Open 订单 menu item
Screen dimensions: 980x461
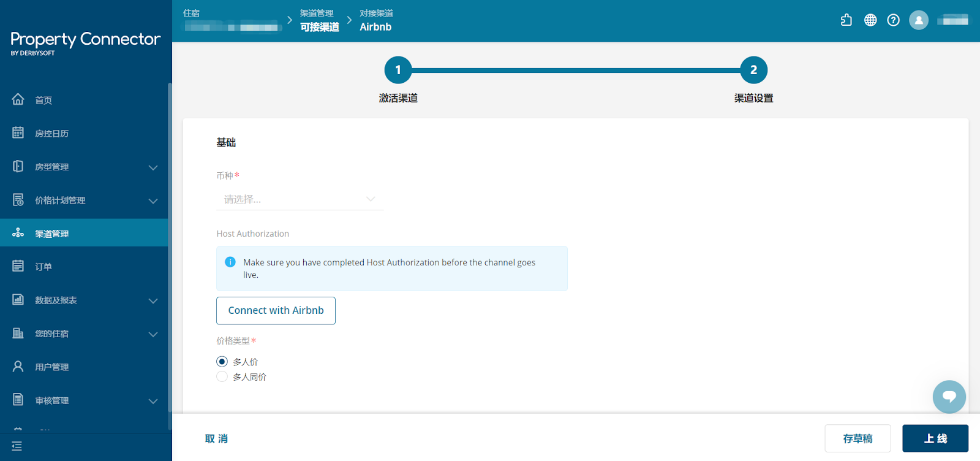(84, 267)
